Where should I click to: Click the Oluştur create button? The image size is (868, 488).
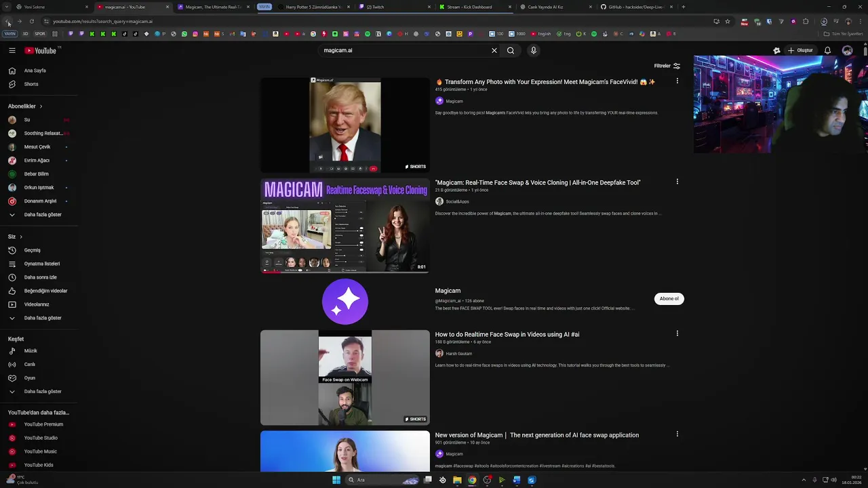click(x=800, y=50)
